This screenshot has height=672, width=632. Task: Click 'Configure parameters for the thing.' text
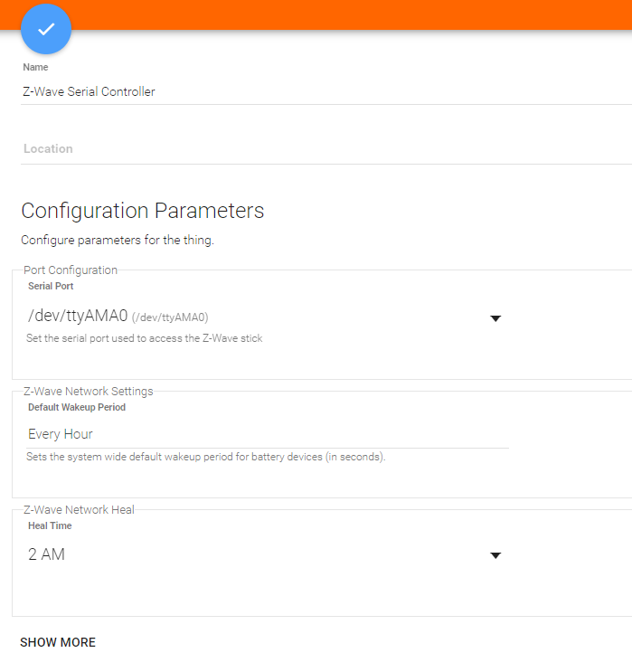coord(118,240)
